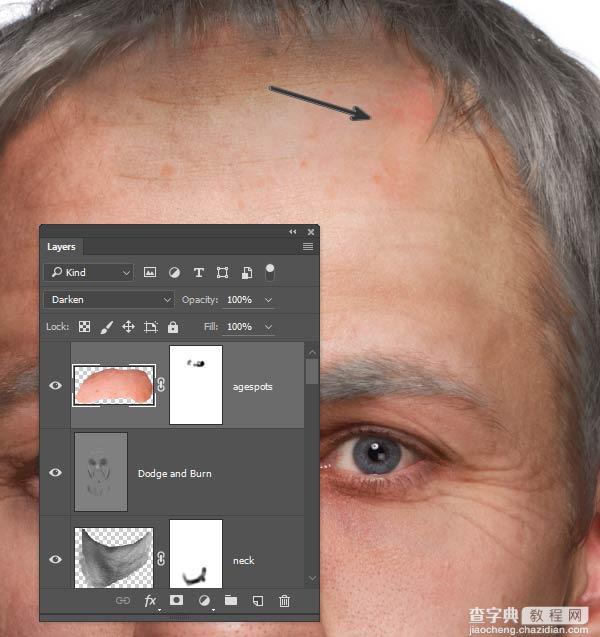Image resolution: width=600 pixels, height=637 pixels.
Task: Filter for shape layers icon
Action: pyautogui.click(x=222, y=272)
